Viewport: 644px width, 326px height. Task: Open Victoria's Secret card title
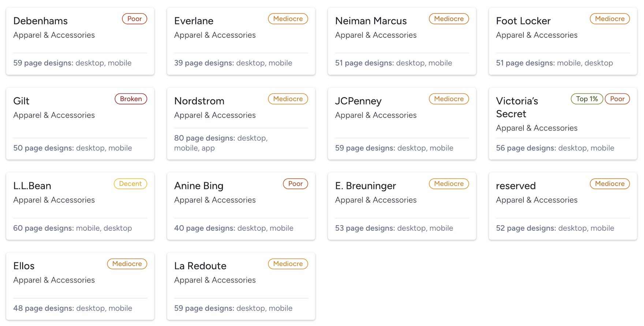tap(517, 107)
